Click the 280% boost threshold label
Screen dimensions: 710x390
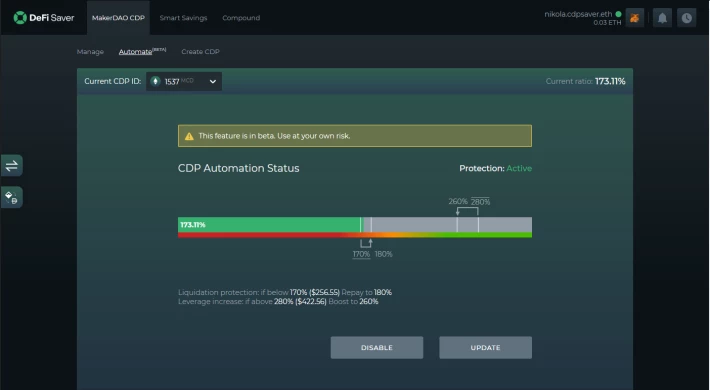[480, 202]
